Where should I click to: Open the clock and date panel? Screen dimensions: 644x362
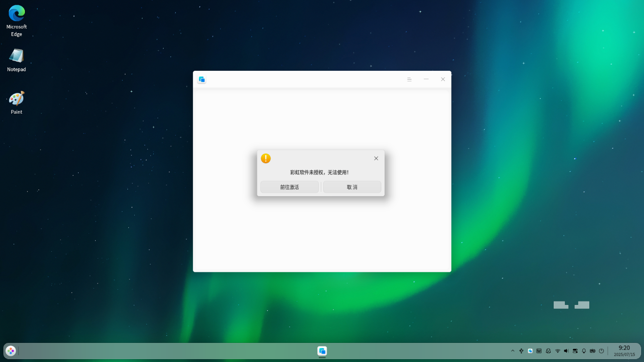click(624, 351)
